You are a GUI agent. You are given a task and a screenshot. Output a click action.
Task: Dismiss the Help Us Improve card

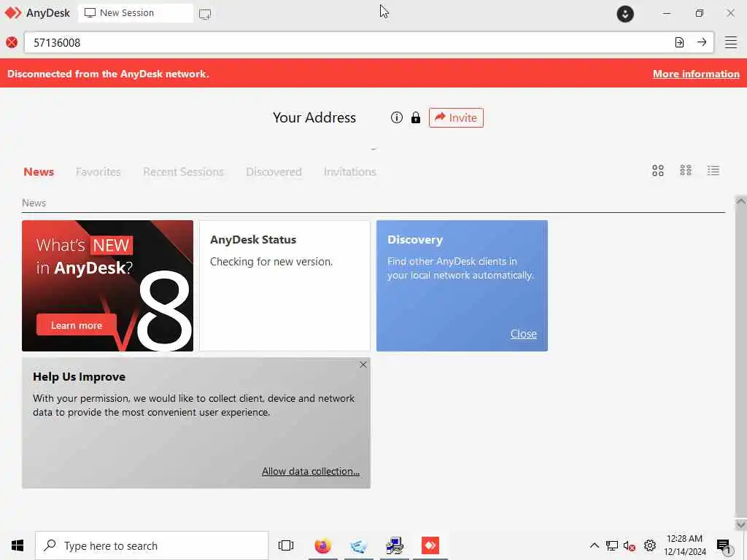pos(363,365)
